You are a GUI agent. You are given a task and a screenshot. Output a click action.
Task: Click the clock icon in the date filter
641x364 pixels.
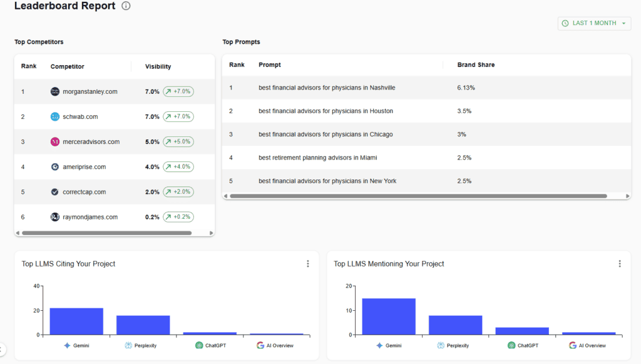point(565,23)
